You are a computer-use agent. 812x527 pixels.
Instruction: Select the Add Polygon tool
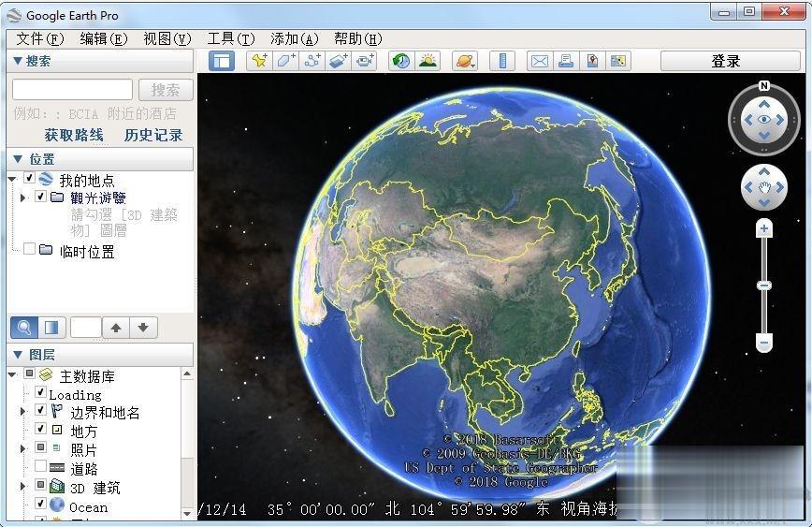click(x=285, y=61)
